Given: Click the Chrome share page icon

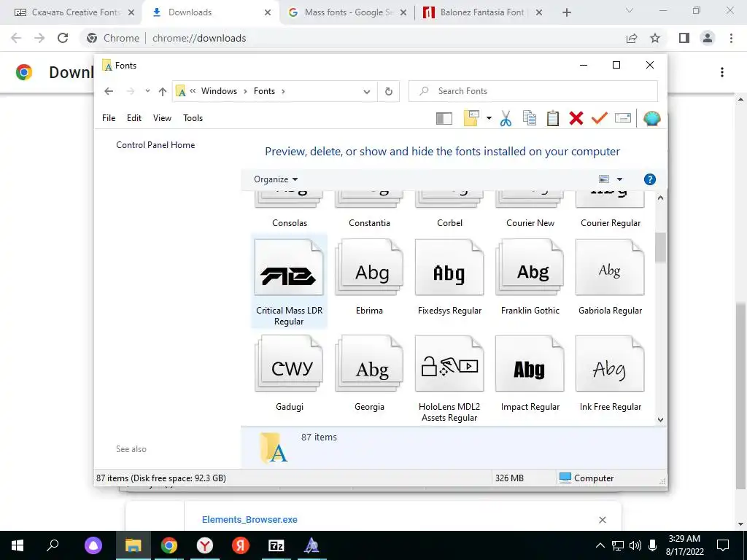Looking at the screenshot, I should pyautogui.click(x=632, y=38).
